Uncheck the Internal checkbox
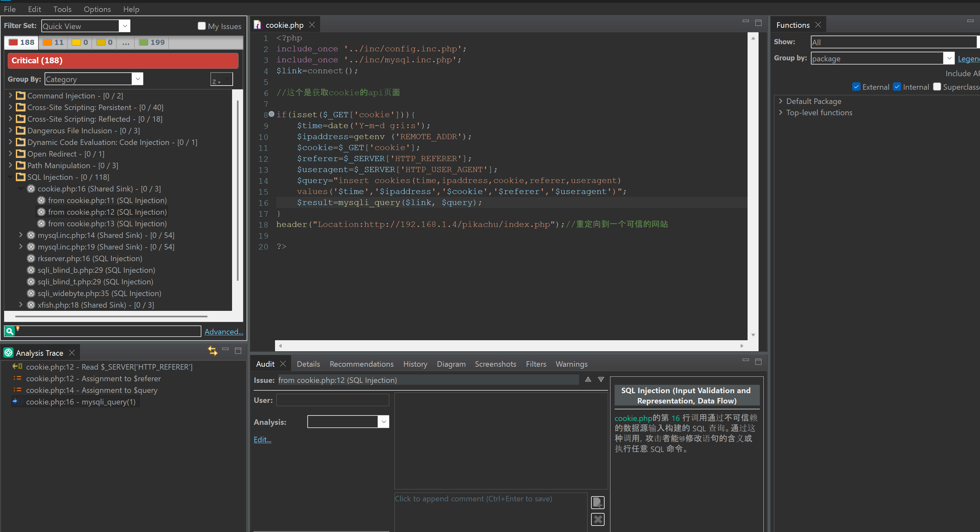Screen dimensions: 980x532 point(897,87)
